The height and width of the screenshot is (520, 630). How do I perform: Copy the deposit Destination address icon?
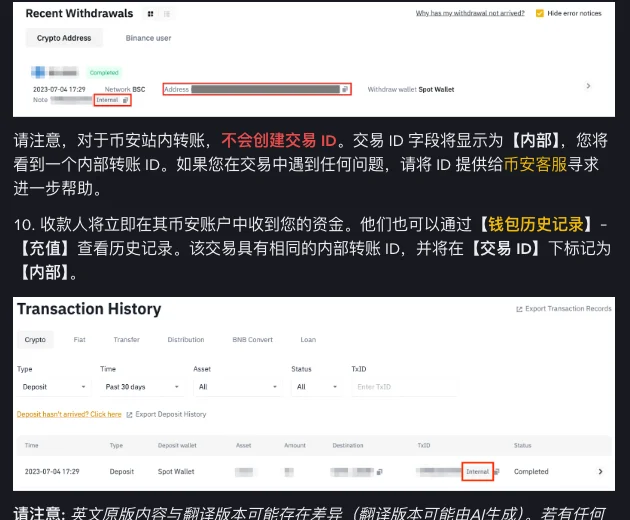[x=380, y=472]
